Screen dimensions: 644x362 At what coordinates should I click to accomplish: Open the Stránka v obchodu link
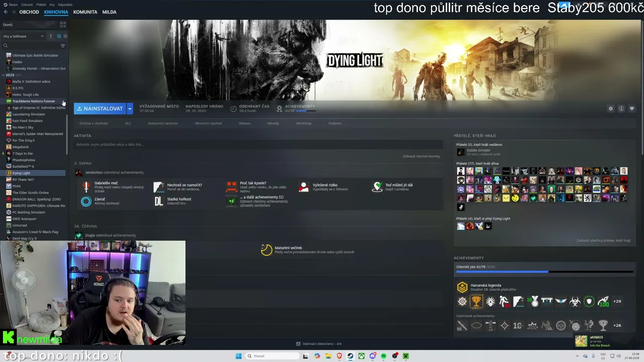[94, 123]
